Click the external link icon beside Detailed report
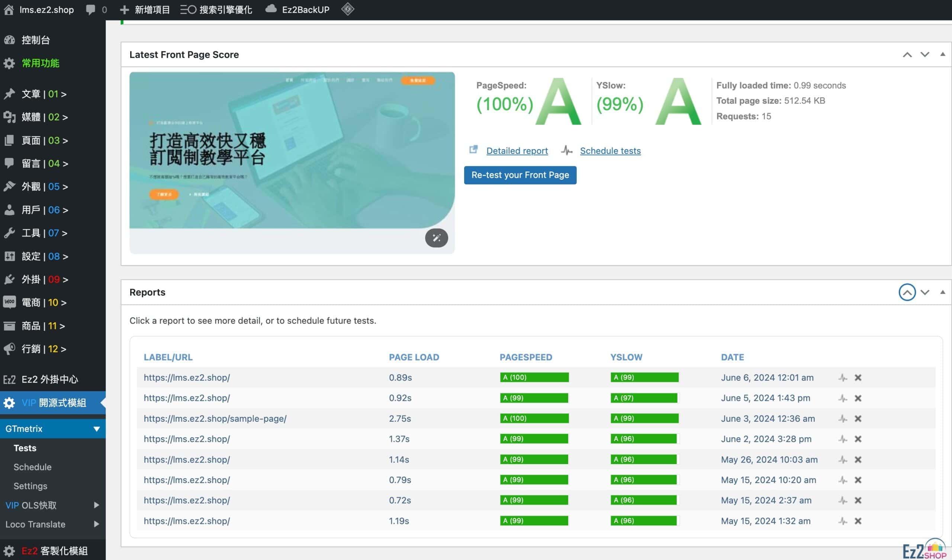The width and height of the screenshot is (952, 560). (473, 149)
